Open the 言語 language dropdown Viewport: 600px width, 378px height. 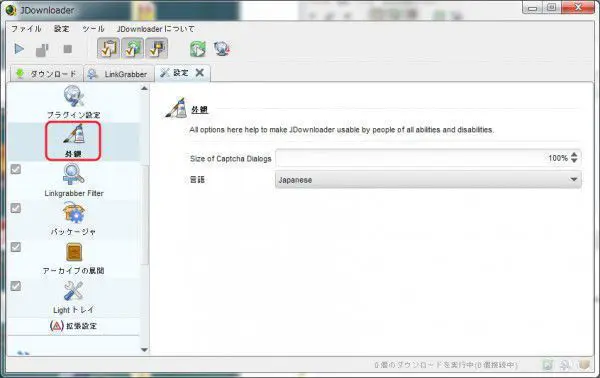(x=428, y=180)
